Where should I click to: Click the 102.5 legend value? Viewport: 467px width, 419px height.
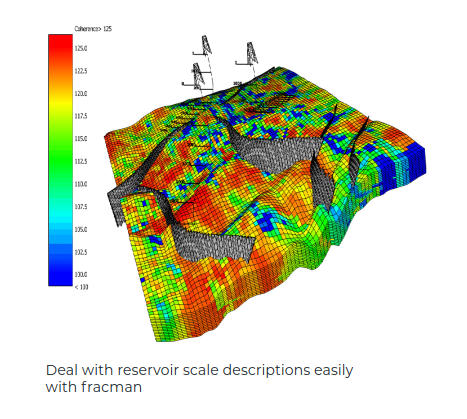(x=81, y=252)
